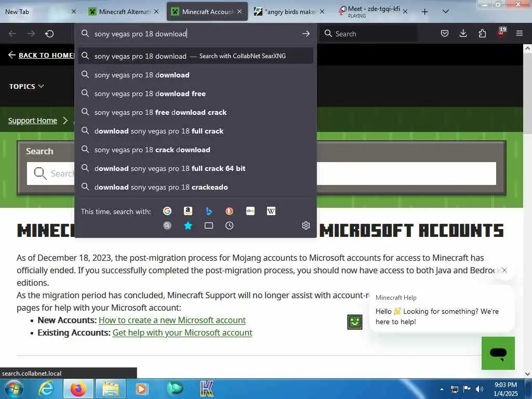Show hidden system tray icons

(442, 389)
